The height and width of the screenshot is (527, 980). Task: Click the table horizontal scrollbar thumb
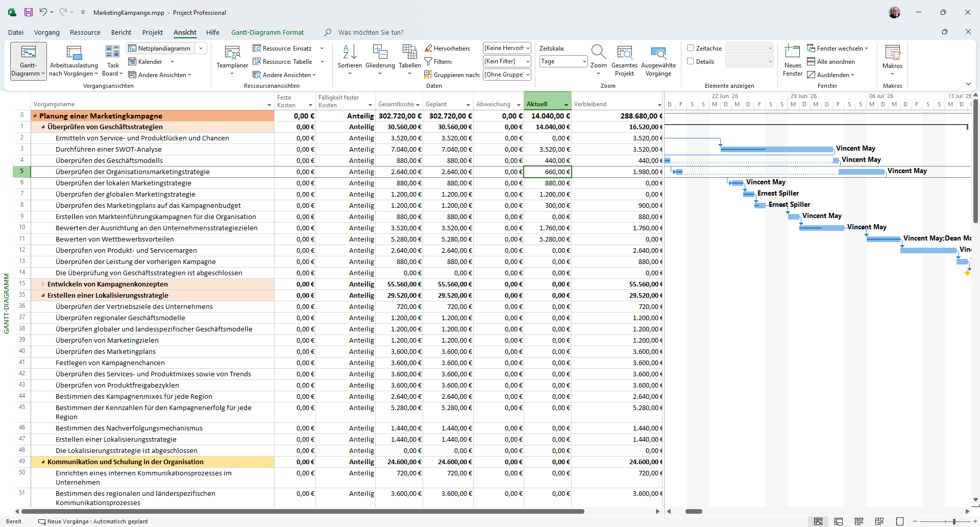(303, 511)
